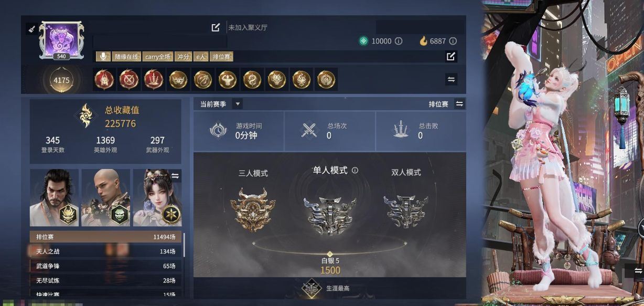This screenshot has height=306, width=644.
Task: Click info icon next to 10000 currency
Action: [x=399, y=41]
